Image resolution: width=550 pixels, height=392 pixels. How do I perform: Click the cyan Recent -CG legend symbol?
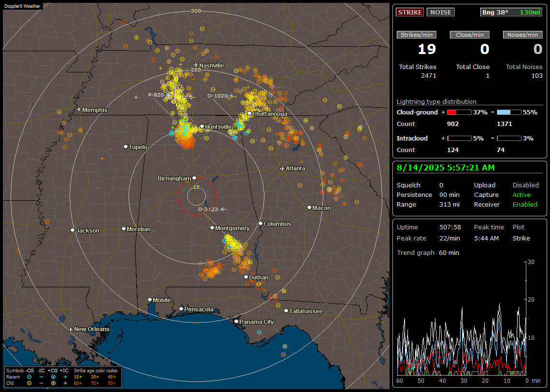pyautogui.click(x=29, y=377)
